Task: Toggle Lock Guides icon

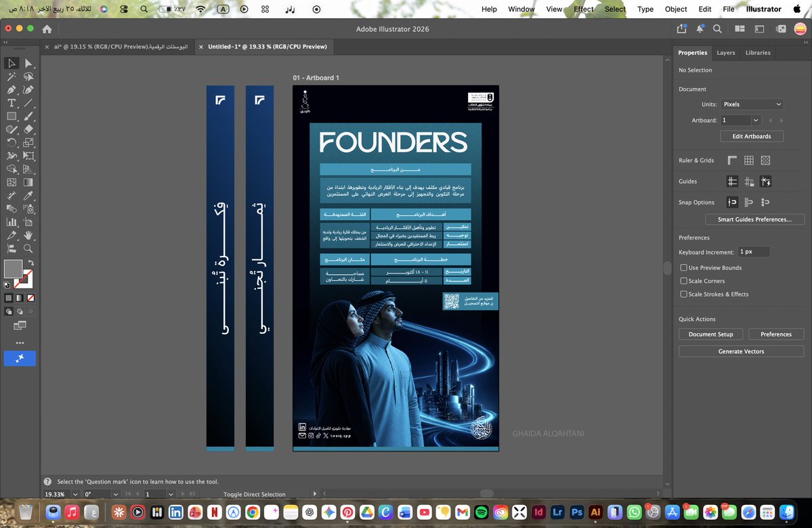Action: point(749,181)
